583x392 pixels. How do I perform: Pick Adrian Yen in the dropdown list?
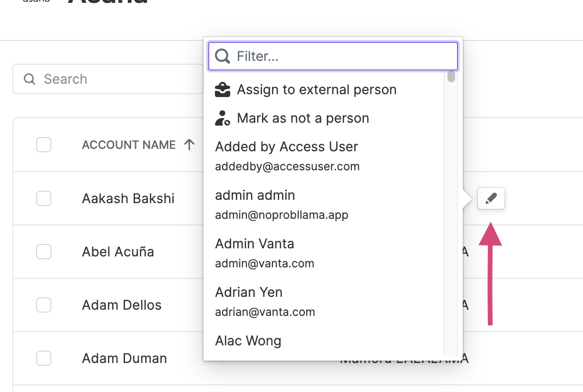point(326,302)
